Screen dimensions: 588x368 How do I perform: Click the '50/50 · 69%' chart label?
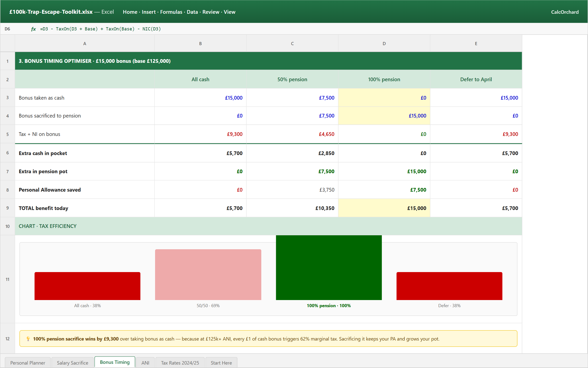(208, 306)
